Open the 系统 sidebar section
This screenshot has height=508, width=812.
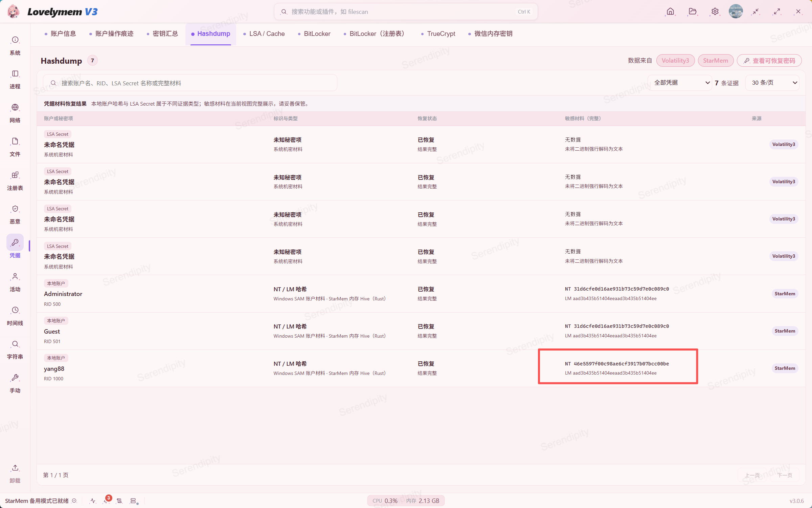pos(15,46)
